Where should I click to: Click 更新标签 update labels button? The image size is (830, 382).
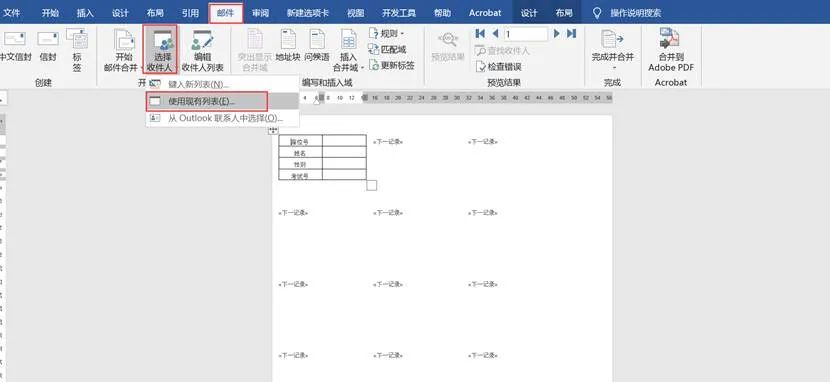pos(392,66)
